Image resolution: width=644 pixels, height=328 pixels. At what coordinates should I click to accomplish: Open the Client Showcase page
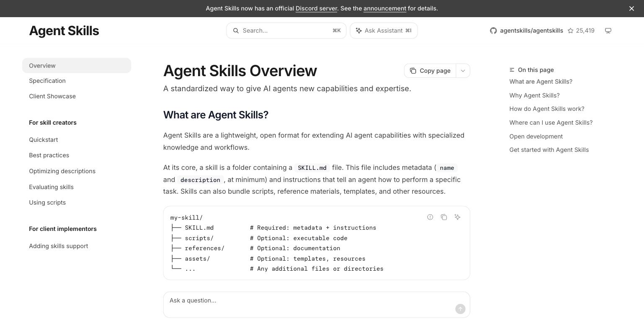point(52,96)
